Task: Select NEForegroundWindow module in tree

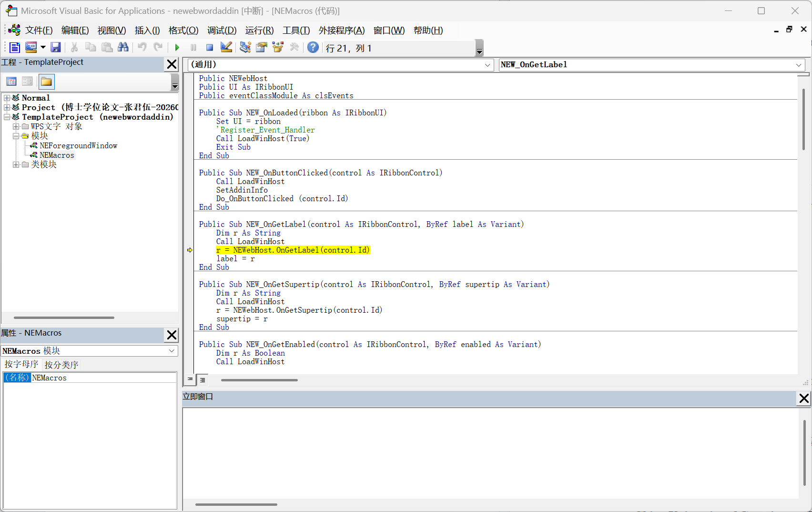Action: coord(78,146)
